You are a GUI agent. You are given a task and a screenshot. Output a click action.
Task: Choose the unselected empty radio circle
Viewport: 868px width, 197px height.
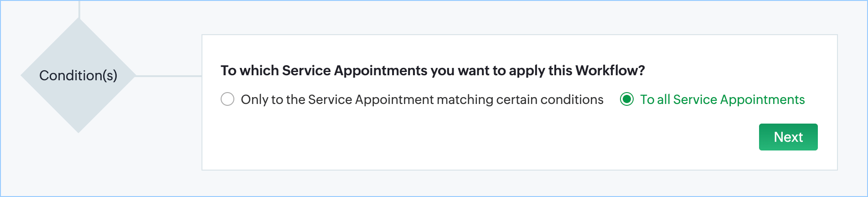pos(227,99)
